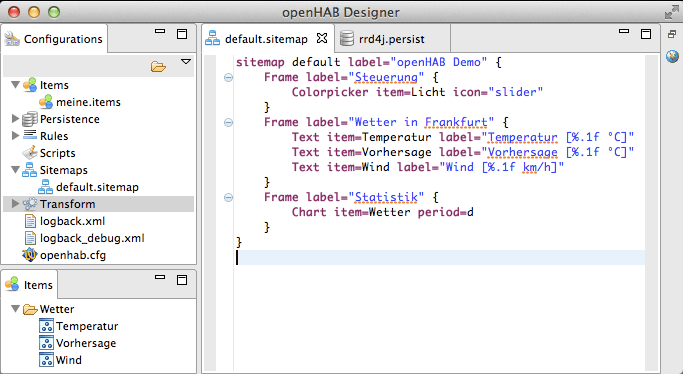Image resolution: width=683 pixels, height=374 pixels.
Task: Open the globe browser icon
Action: coord(672,56)
